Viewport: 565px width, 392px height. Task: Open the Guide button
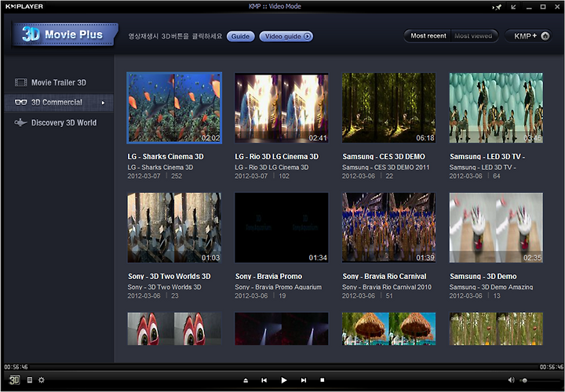click(240, 36)
